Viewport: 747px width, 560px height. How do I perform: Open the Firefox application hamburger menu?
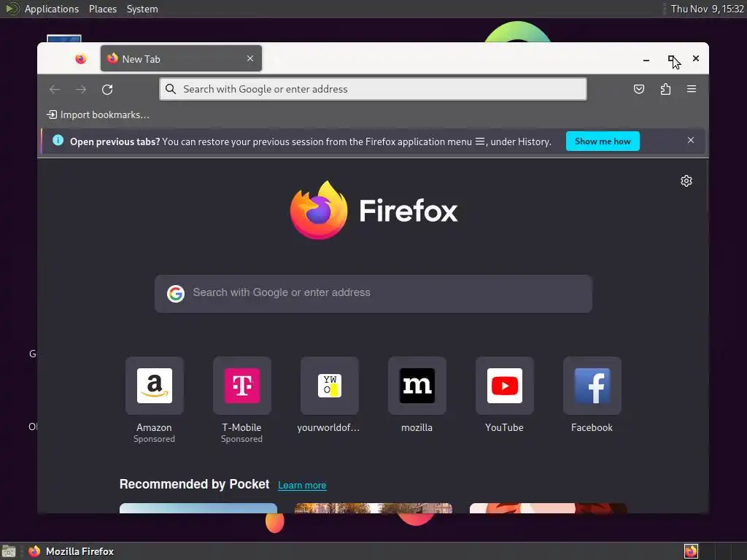[692, 89]
